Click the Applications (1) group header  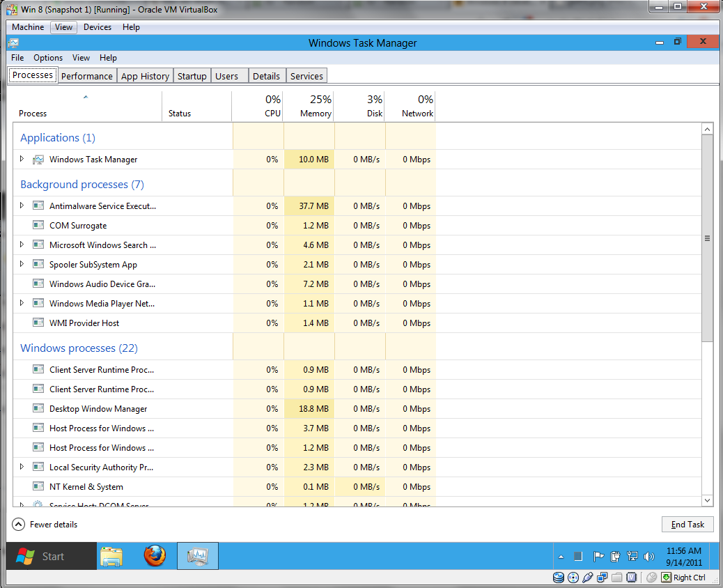click(x=58, y=138)
